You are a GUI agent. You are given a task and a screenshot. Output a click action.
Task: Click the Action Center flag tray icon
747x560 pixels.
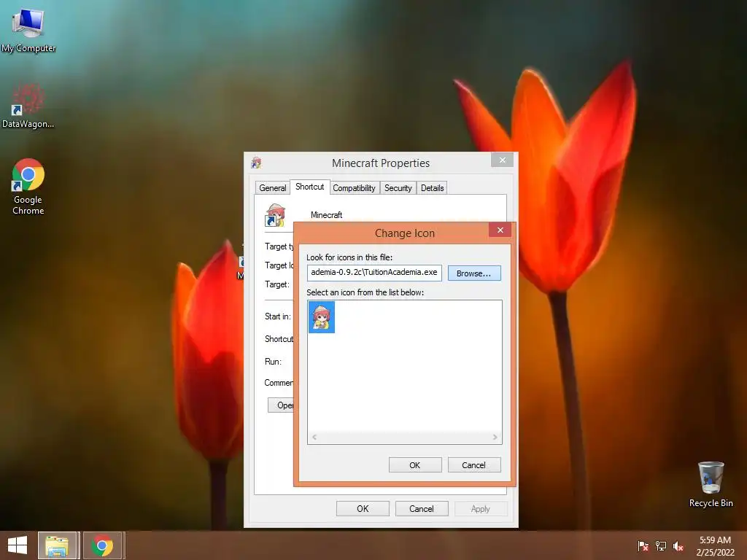tap(643, 546)
